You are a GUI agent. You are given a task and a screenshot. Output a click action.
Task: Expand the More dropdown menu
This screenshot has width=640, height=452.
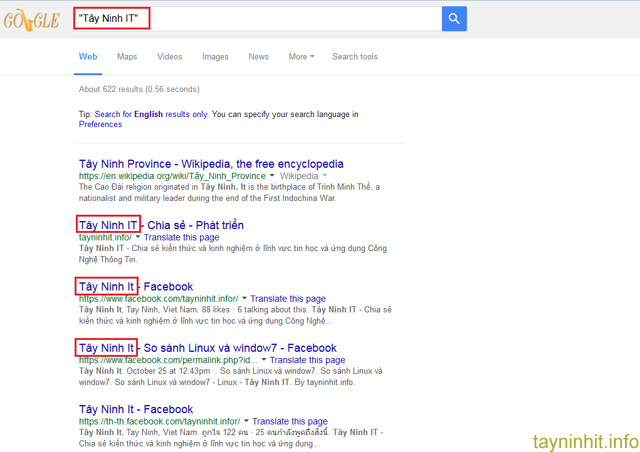coord(301,57)
